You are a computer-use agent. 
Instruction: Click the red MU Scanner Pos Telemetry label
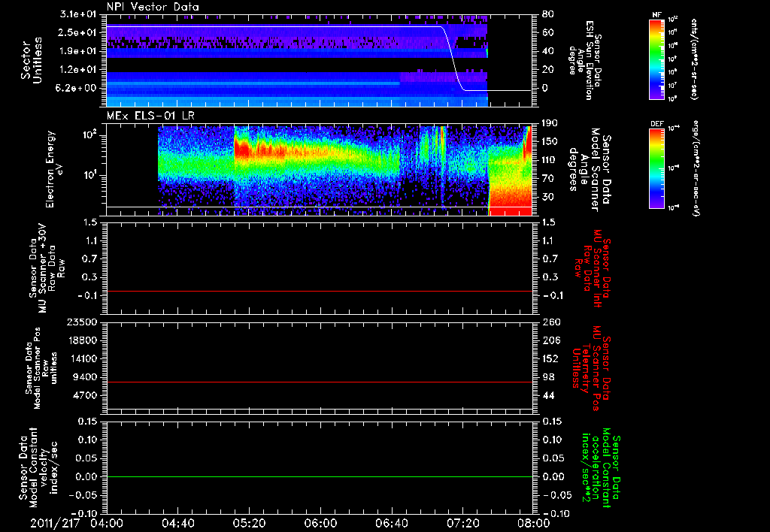(x=591, y=368)
